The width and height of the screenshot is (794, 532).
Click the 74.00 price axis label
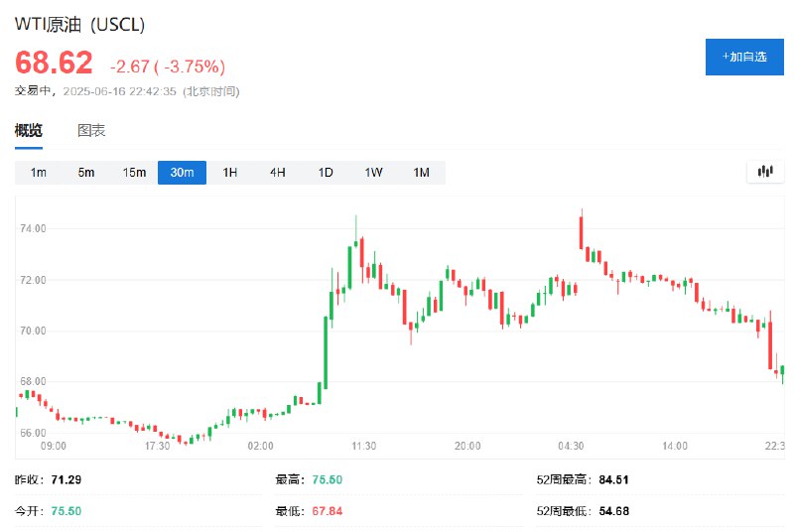pyautogui.click(x=33, y=229)
